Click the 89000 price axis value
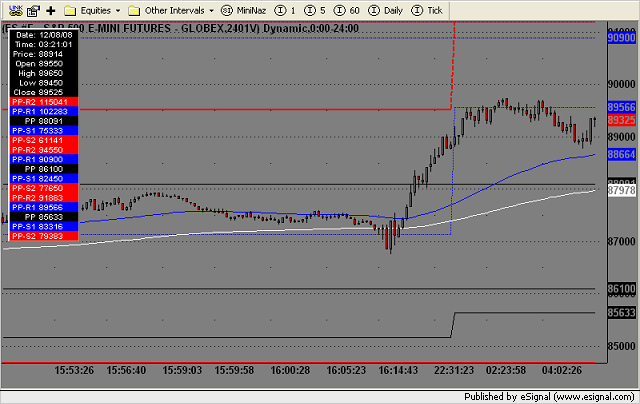This screenshot has width=640, height=404. coord(622,137)
